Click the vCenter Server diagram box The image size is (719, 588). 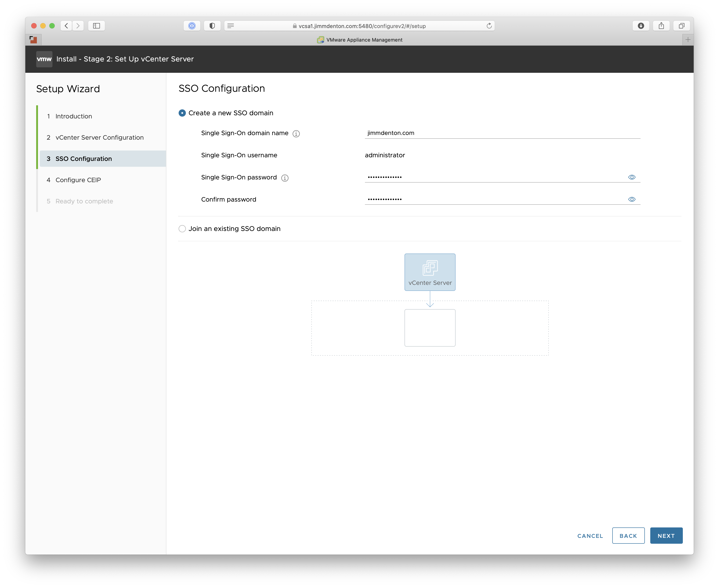[430, 272]
